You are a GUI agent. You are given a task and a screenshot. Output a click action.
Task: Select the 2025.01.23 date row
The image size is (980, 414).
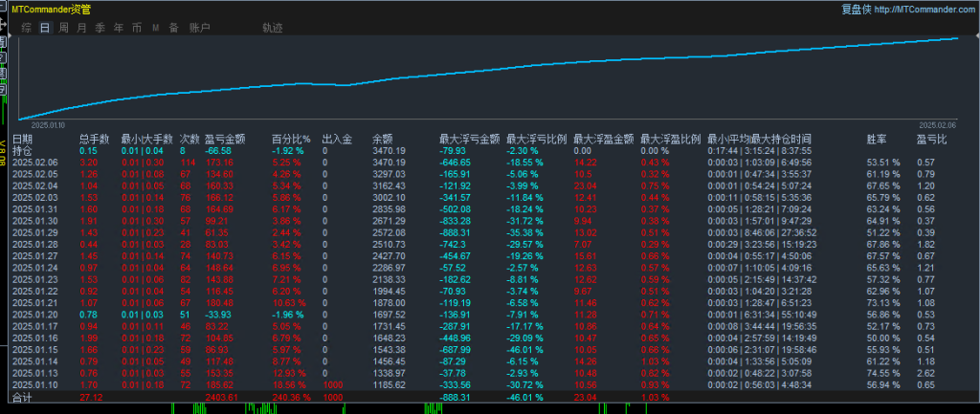coord(36,279)
